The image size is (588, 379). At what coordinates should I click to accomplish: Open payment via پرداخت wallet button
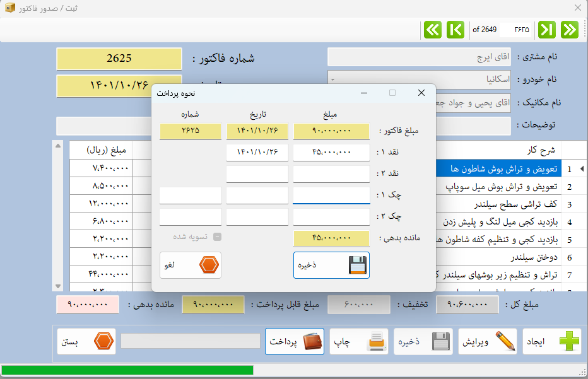pyautogui.click(x=295, y=341)
